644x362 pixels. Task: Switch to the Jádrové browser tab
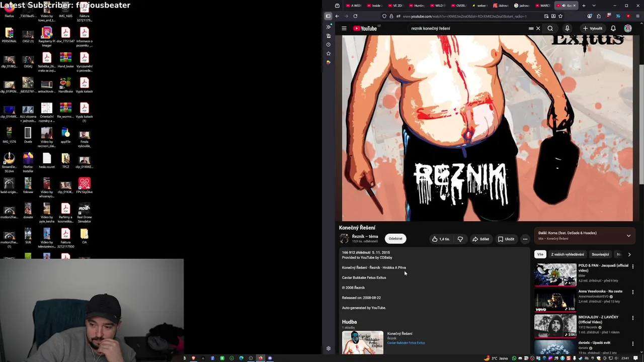click(x=501, y=6)
